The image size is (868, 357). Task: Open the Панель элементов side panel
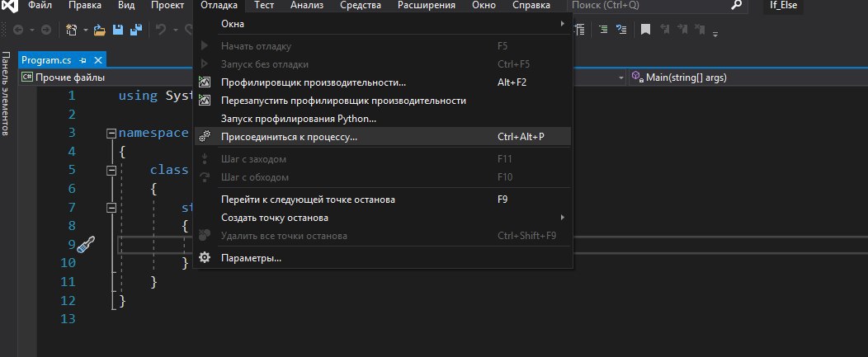click(x=6, y=93)
